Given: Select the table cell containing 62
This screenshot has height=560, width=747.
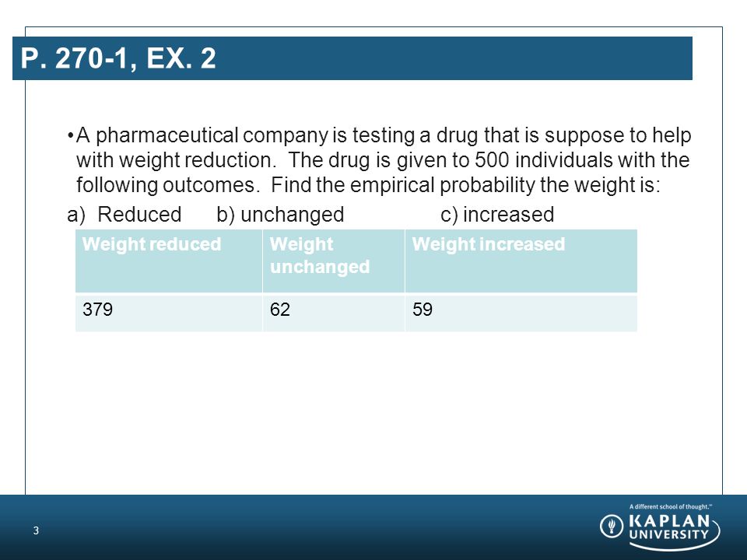Looking at the screenshot, I should 334,313.
